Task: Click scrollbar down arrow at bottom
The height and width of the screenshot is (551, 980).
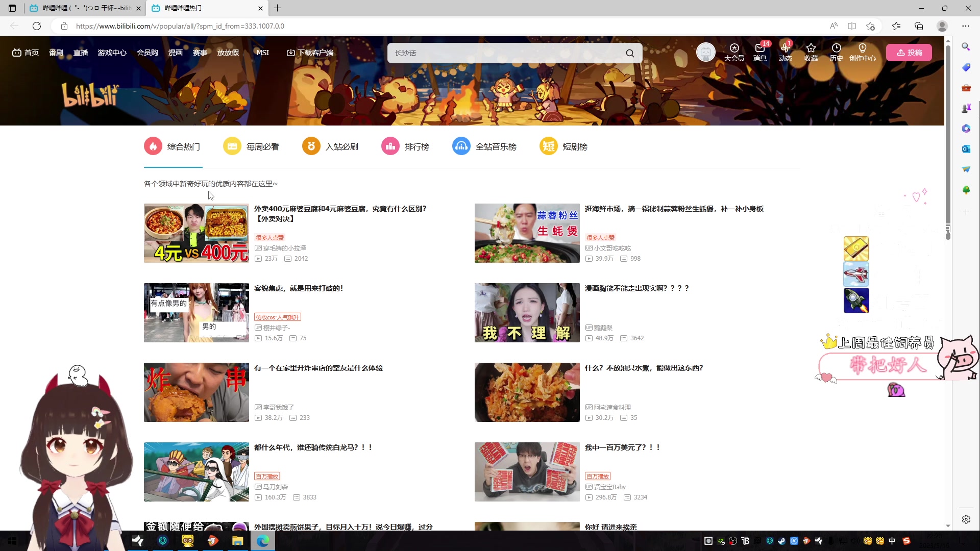Action: point(948,526)
